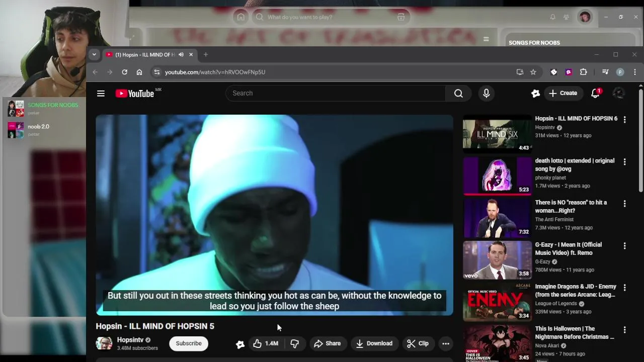
Task: Go back in Chrome navigation
Action: pos(95,72)
